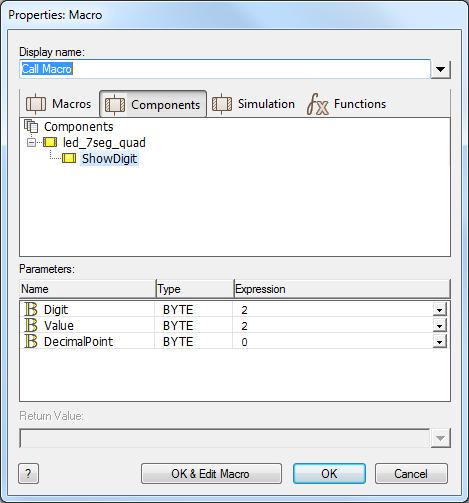Select the ShowDigit tree item

point(109,159)
